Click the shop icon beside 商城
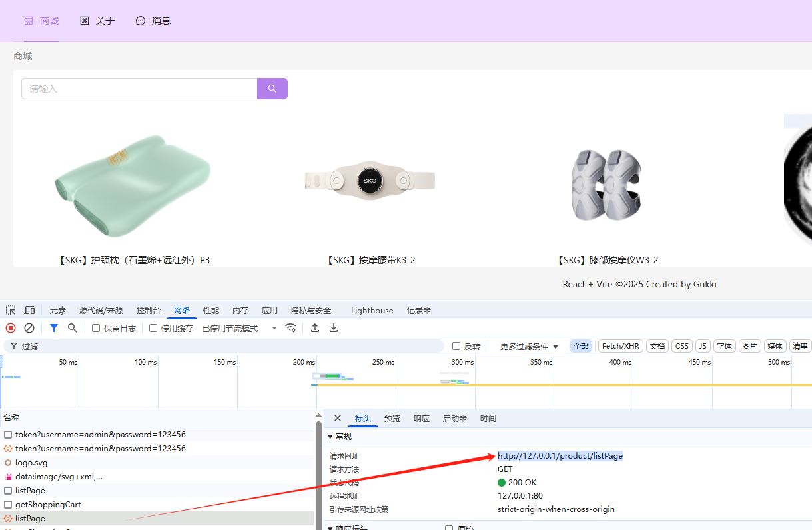The height and width of the screenshot is (530, 812). click(29, 21)
